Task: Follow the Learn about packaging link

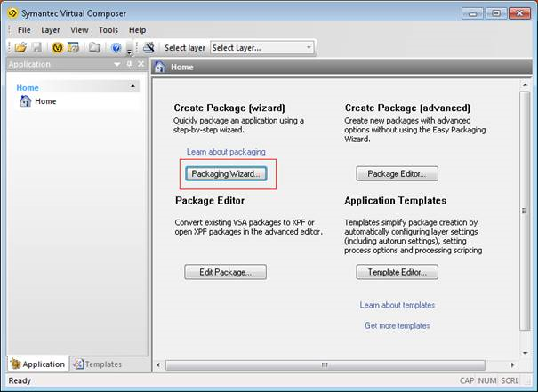Action: coord(226,152)
